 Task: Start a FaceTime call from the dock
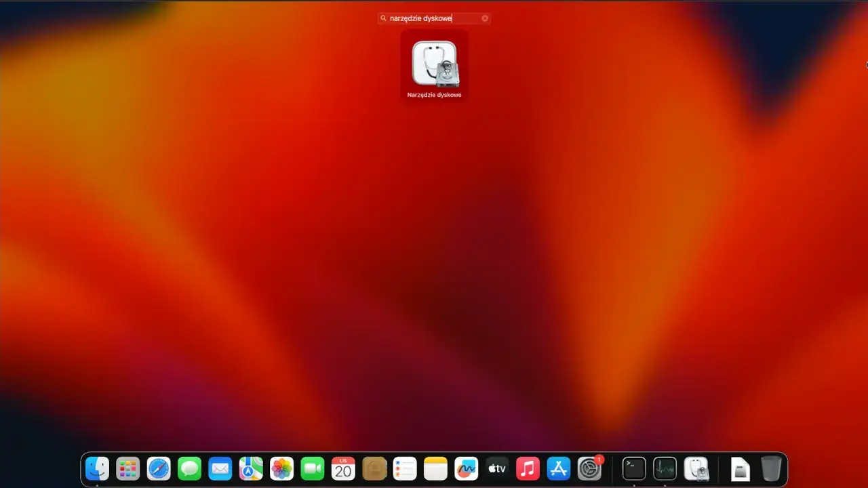coord(312,468)
